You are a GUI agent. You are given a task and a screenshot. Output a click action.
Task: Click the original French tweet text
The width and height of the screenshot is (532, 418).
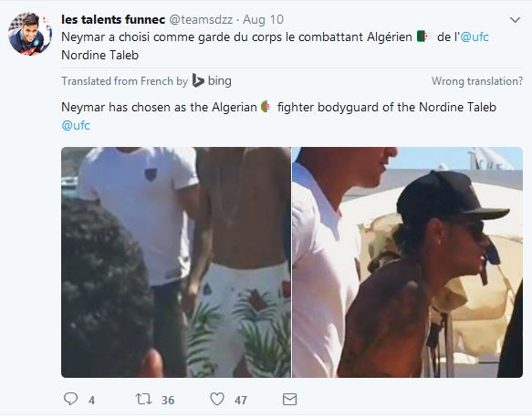point(275,46)
